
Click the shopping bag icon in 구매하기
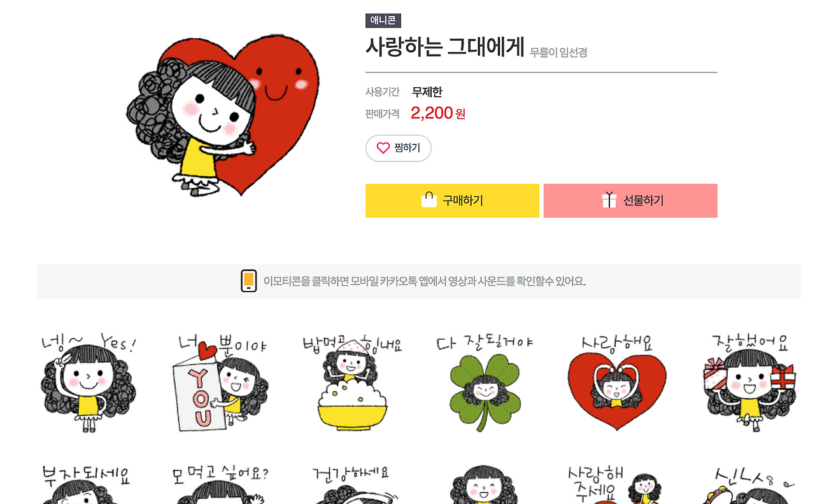click(x=429, y=200)
